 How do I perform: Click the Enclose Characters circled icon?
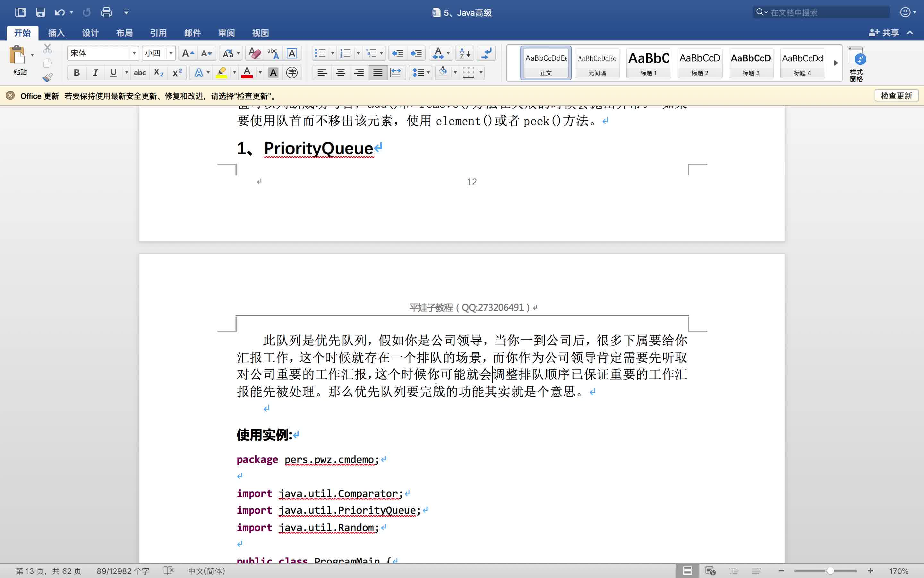292,73
